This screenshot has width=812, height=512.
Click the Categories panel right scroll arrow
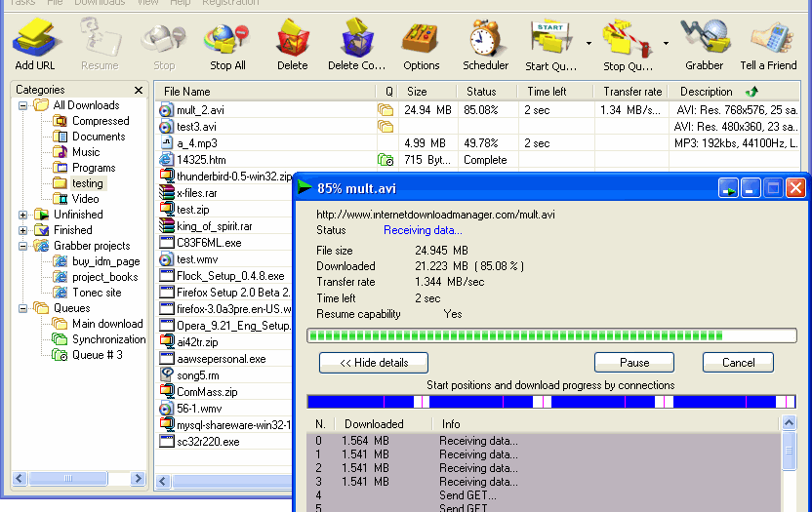(x=138, y=478)
